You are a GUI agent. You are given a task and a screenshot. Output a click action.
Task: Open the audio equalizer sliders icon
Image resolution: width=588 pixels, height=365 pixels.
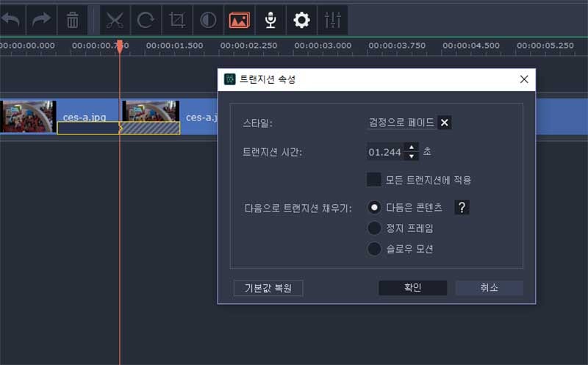pyautogui.click(x=333, y=20)
